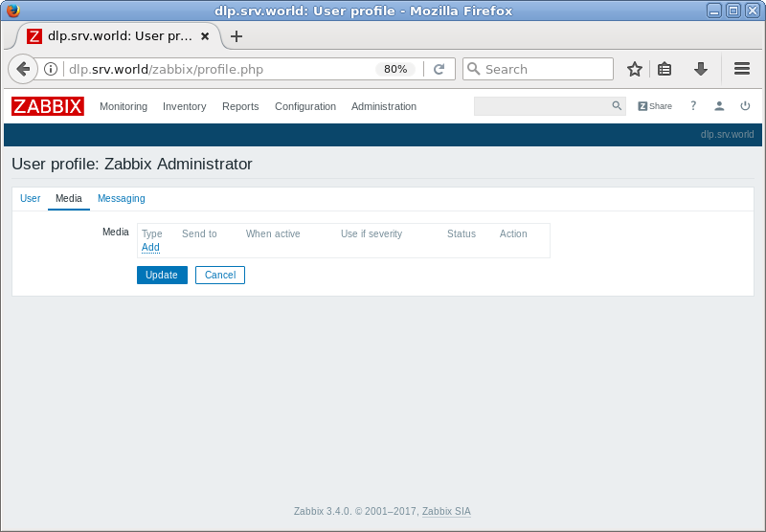
Task: Maximize the Firefox window
Action: coord(733,11)
